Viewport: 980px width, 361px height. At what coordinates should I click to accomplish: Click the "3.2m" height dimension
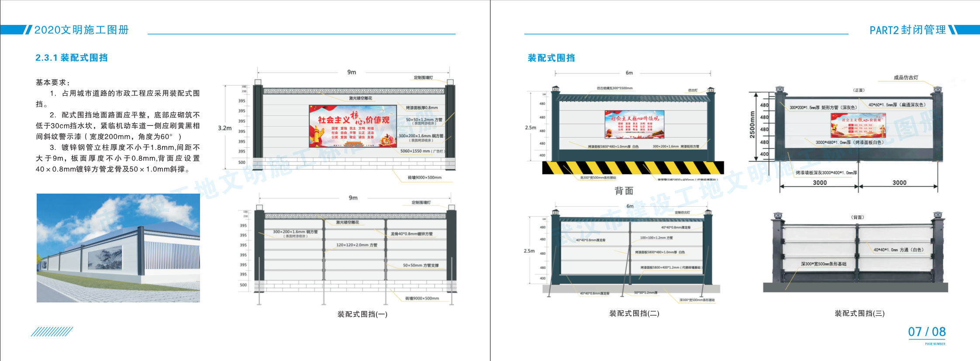coord(225,128)
